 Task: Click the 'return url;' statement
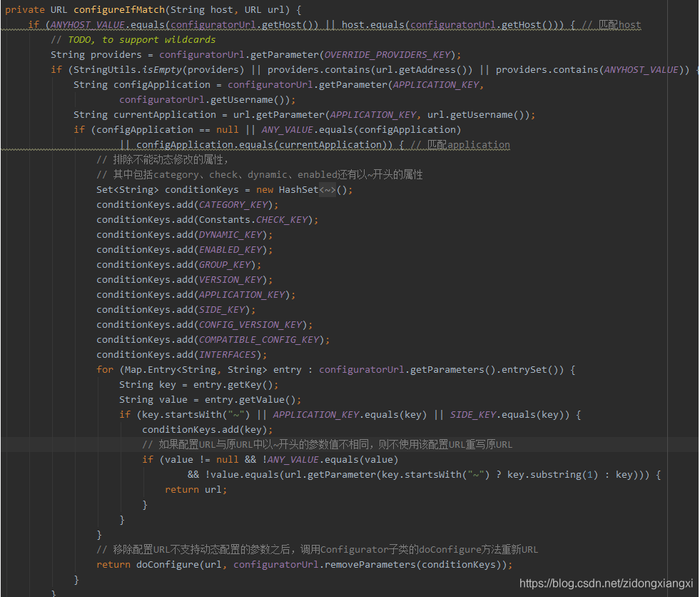pyautogui.click(x=196, y=490)
